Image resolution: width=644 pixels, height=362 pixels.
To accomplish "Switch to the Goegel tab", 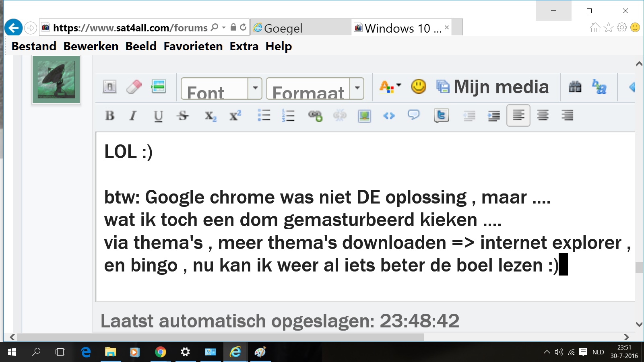I will (x=300, y=28).
